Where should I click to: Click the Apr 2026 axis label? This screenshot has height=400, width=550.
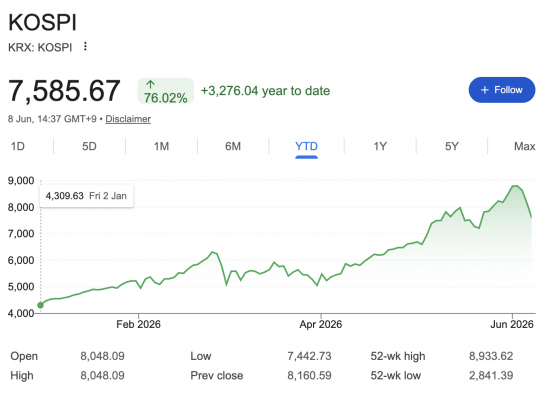click(321, 324)
